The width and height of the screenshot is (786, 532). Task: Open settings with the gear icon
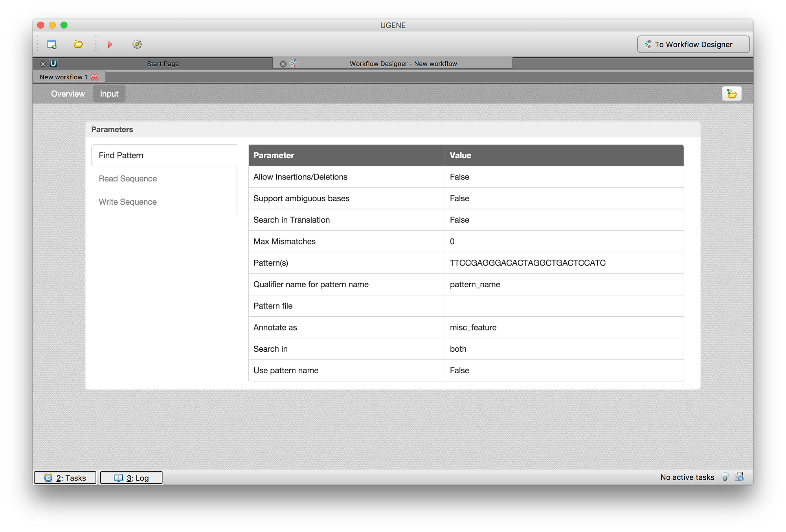point(137,44)
